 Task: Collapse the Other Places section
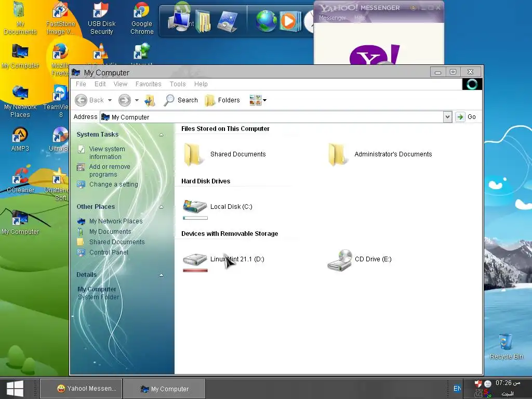(162, 207)
